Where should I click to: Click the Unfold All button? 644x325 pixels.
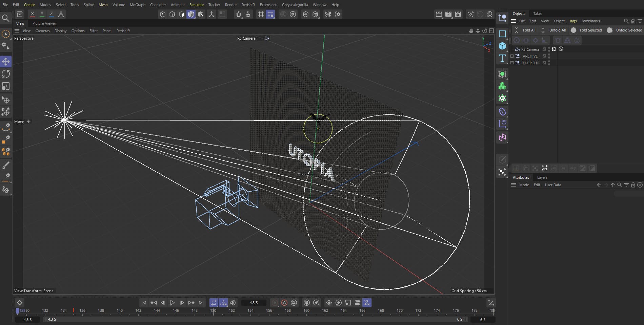pos(557,30)
